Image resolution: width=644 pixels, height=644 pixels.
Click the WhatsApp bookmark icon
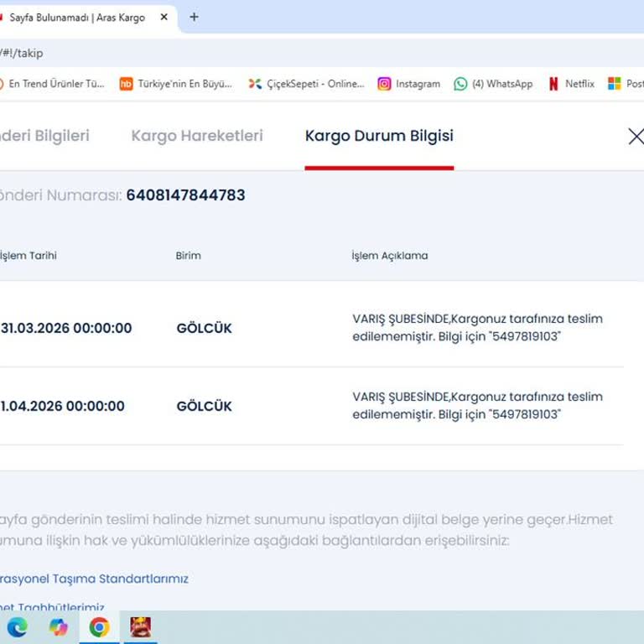[x=460, y=84]
